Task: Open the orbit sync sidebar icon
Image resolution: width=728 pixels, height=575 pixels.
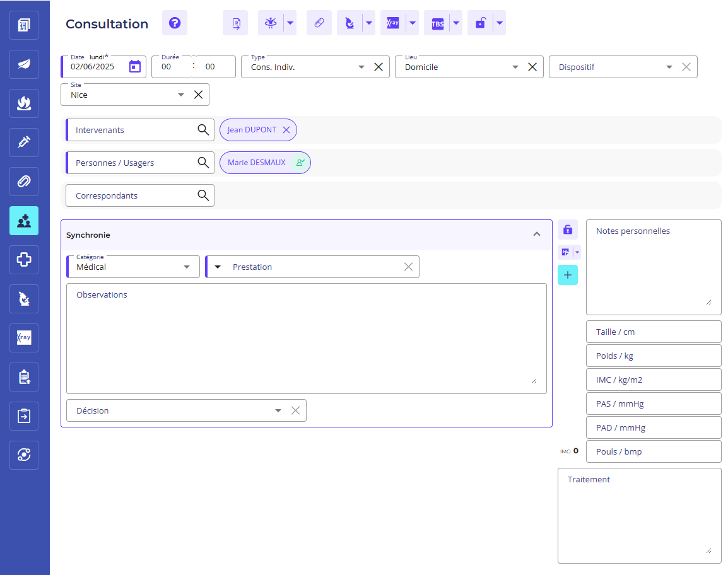Action: click(24, 455)
